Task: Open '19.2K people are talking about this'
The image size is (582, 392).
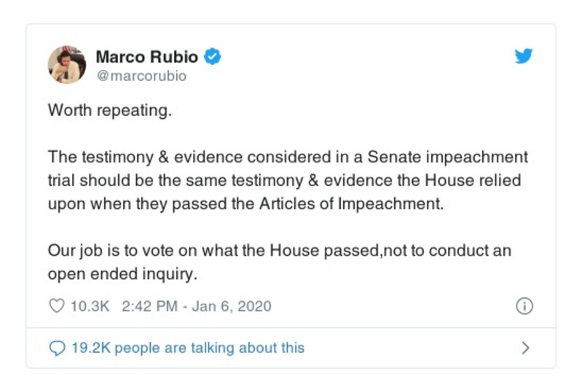Action: coord(187,348)
